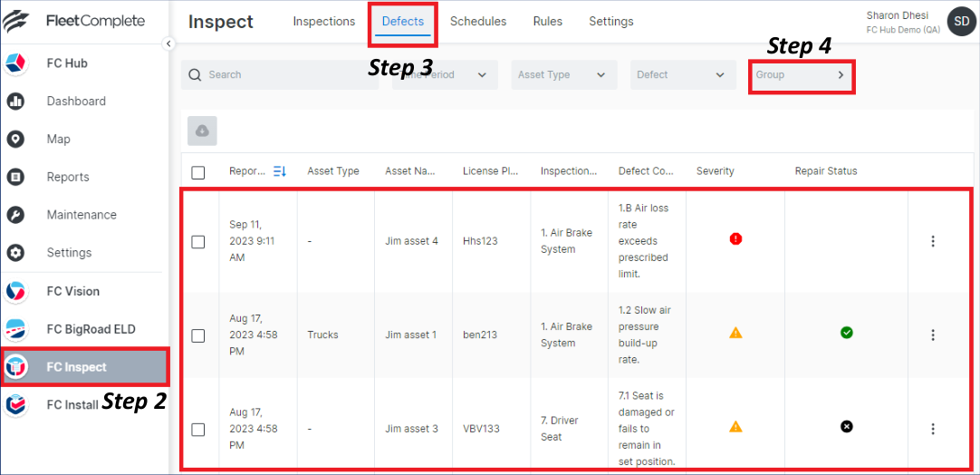This screenshot has height=475, width=980.
Task: Click Sep 11, 2023 9:11 AM date
Action: pyautogui.click(x=251, y=241)
